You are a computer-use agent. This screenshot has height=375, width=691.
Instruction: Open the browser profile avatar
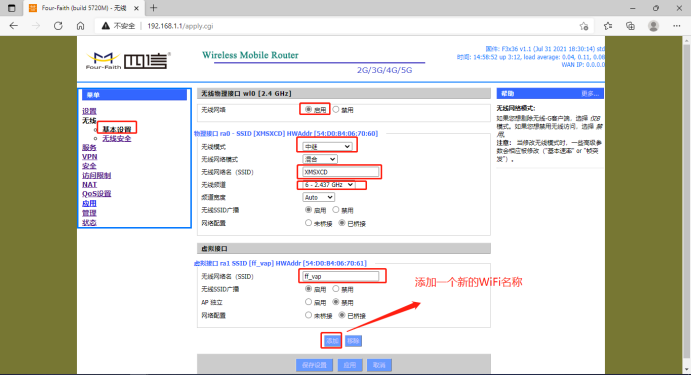654,26
